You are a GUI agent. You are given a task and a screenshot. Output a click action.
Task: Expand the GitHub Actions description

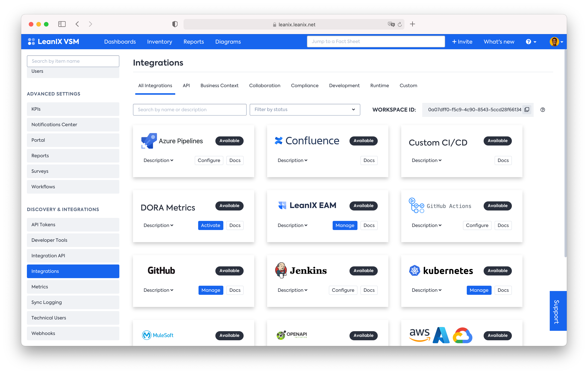pos(427,225)
